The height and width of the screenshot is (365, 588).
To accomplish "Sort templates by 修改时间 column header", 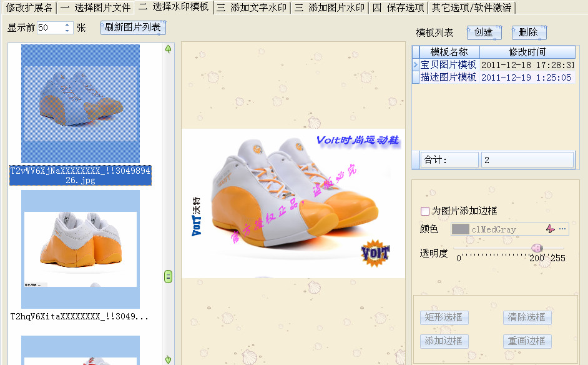I will coord(527,52).
